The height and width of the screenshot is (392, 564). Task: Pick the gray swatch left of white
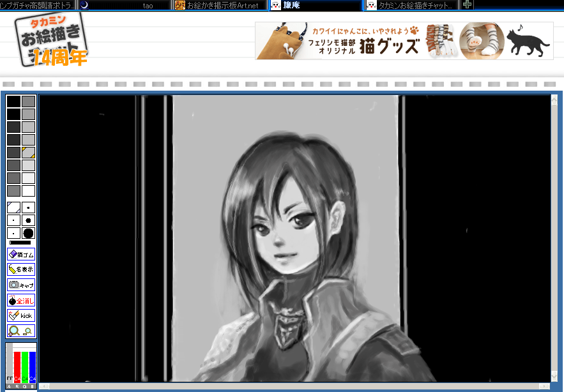[13, 191]
